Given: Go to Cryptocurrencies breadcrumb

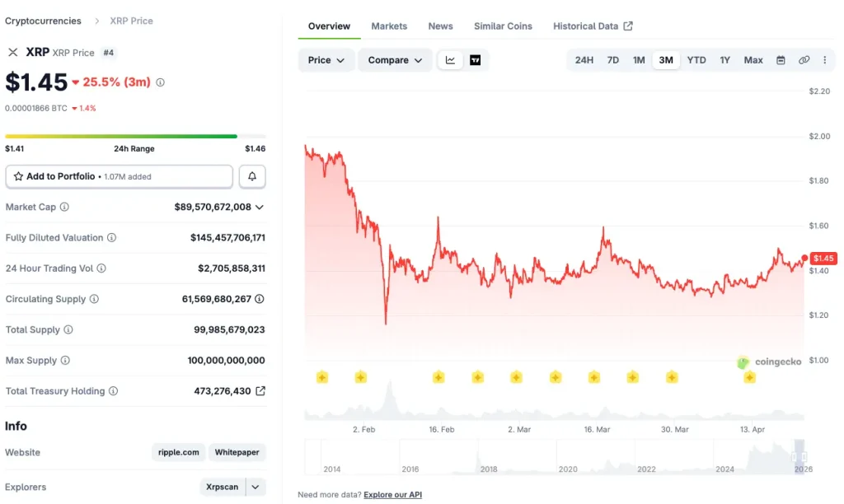Looking at the screenshot, I should [x=43, y=21].
